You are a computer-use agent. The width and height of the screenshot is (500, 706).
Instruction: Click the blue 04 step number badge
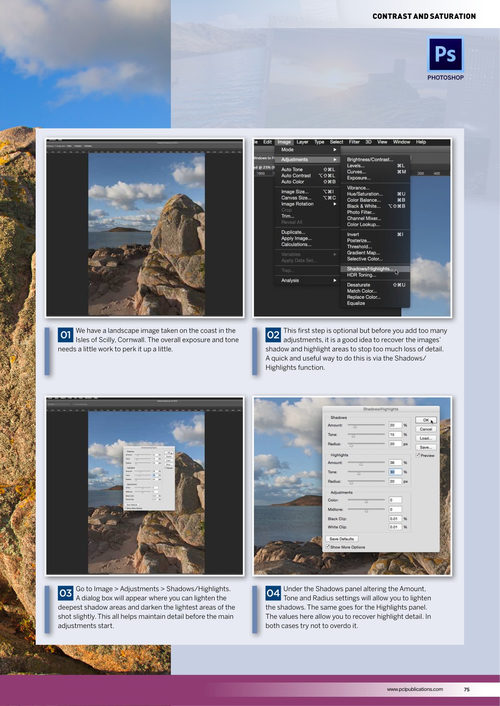coord(273,593)
